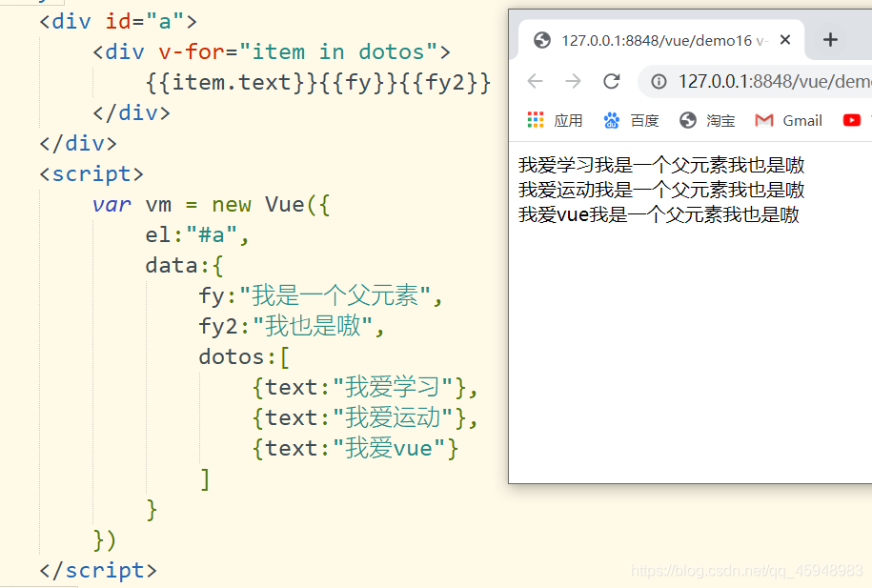
Task: Click the code line <div id="a">
Action: pyautogui.click(x=118, y=21)
